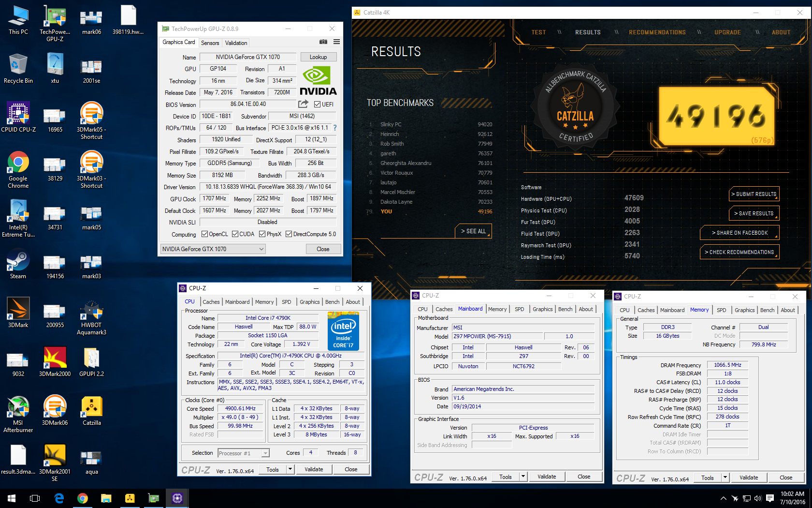Open Action Center notifications icon
The width and height of the screenshot is (812, 508).
(769, 498)
